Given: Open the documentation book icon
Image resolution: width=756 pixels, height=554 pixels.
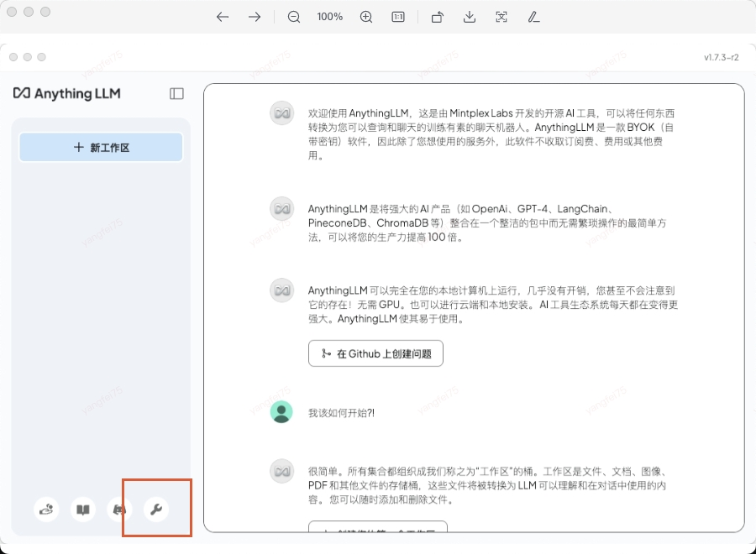Looking at the screenshot, I should (x=83, y=510).
